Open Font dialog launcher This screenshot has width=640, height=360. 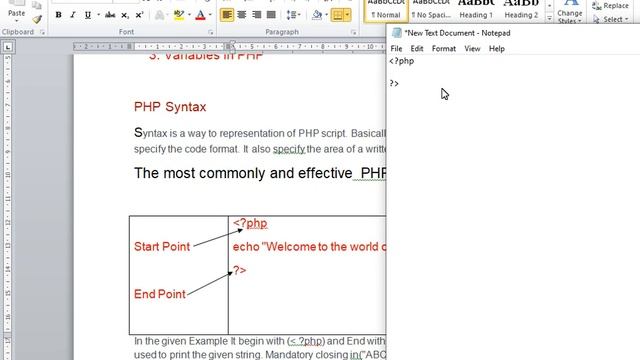click(211, 32)
